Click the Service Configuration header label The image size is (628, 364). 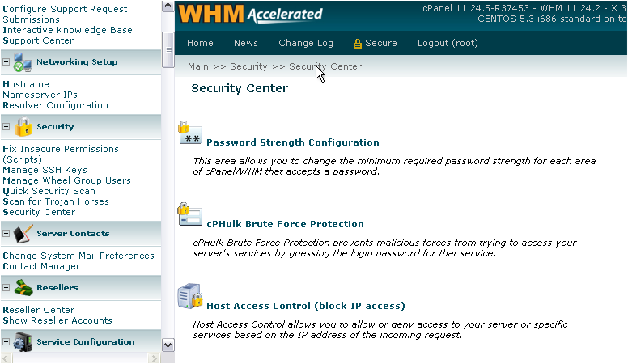tap(86, 342)
